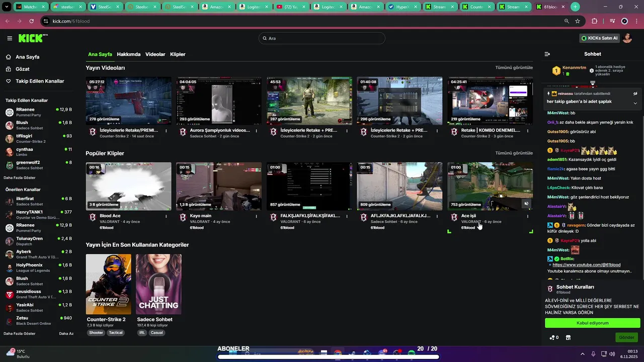Viewport: 644px width, 362px height.
Task: Click the Shooter tag
Action: (x=96, y=332)
